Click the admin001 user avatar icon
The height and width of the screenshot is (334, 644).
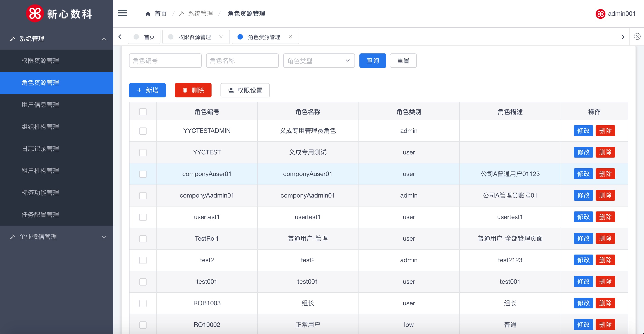click(600, 14)
